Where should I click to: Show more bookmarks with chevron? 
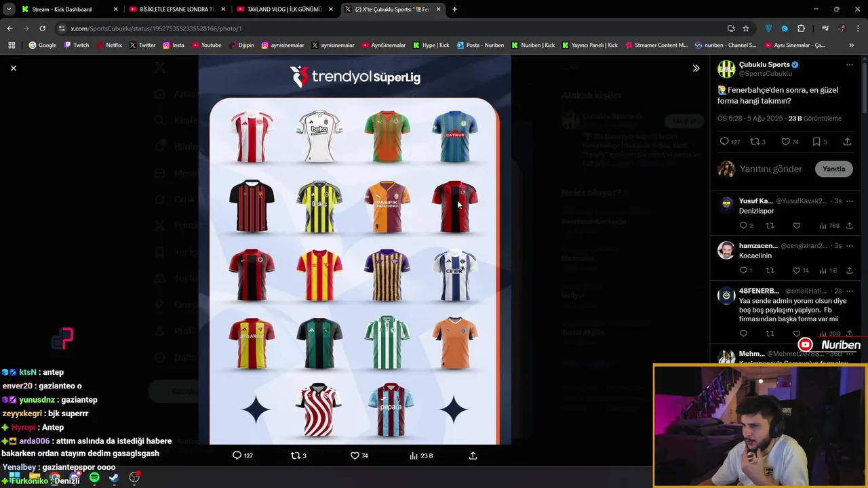click(851, 45)
